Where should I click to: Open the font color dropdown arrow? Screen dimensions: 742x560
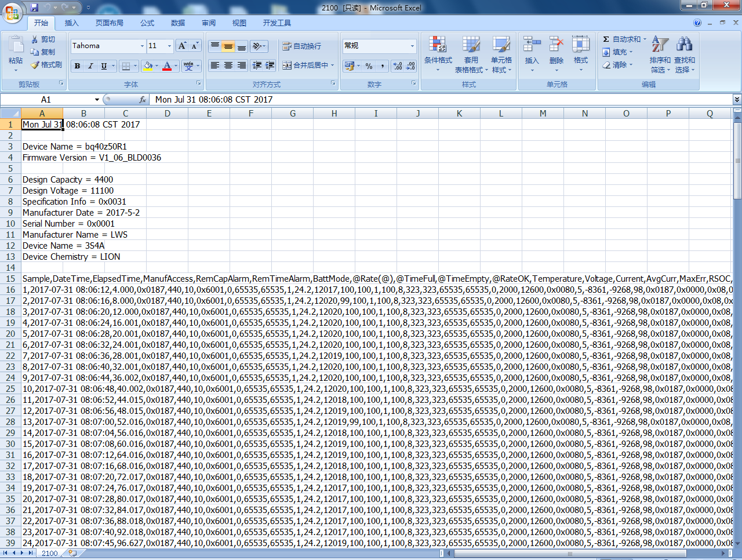pyautogui.click(x=176, y=66)
